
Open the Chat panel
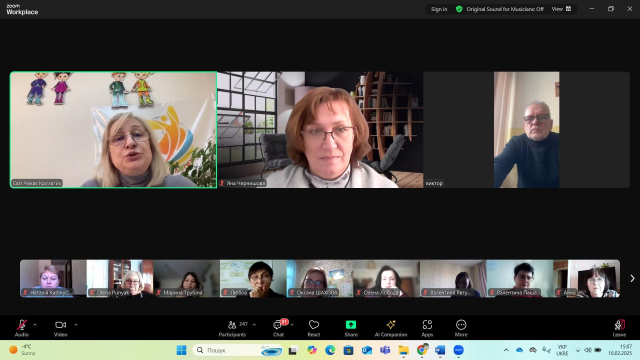(278, 328)
